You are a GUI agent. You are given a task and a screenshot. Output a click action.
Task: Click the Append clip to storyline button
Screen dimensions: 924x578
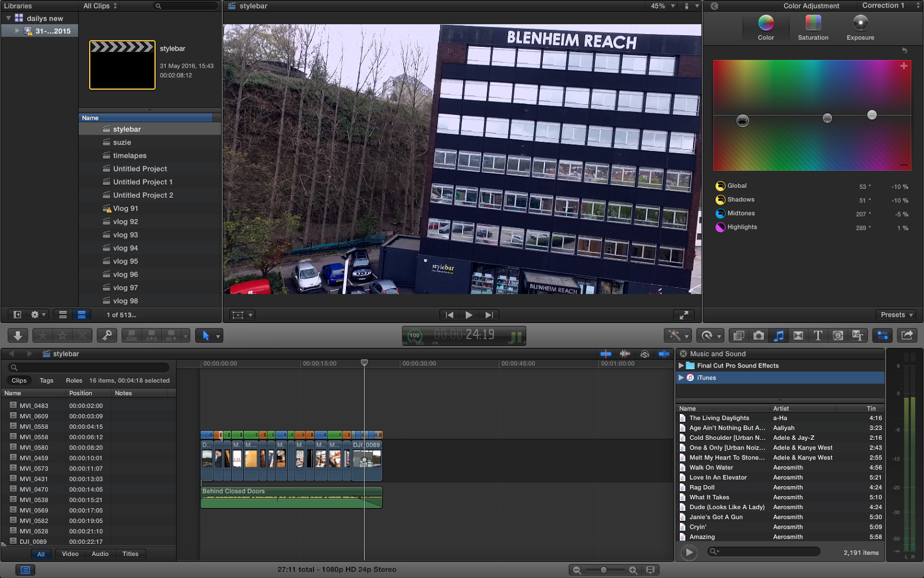[x=172, y=336]
